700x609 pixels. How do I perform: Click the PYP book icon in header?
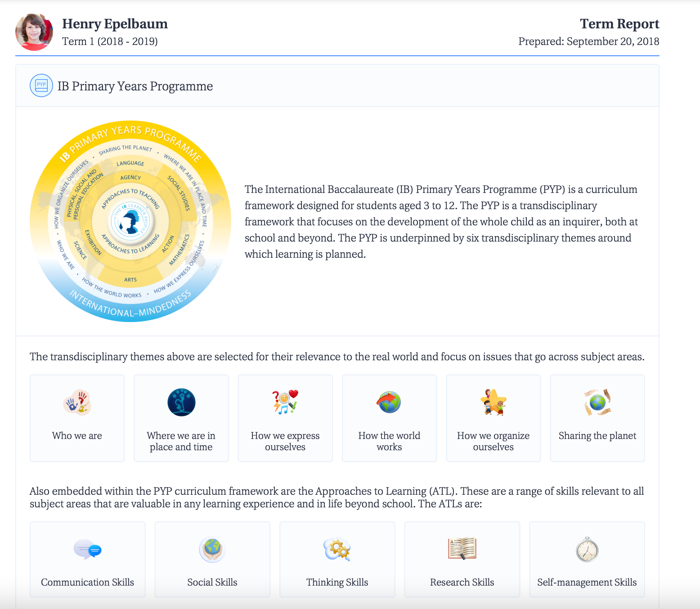[x=41, y=85]
